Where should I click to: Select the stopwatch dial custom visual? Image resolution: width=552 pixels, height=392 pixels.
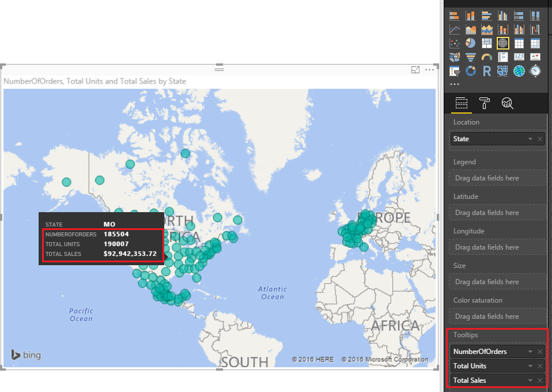(535, 71)
